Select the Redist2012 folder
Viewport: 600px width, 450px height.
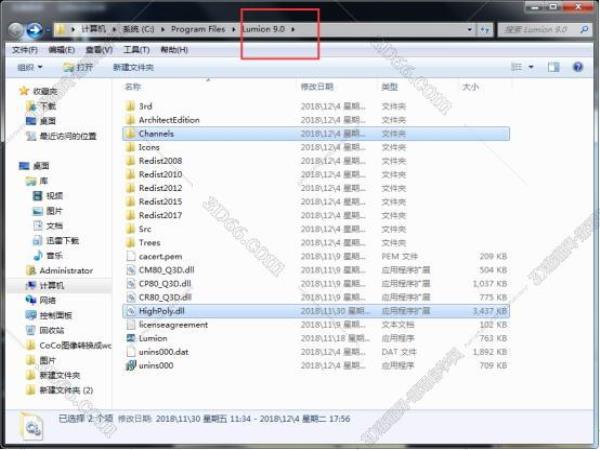[160, 188]
